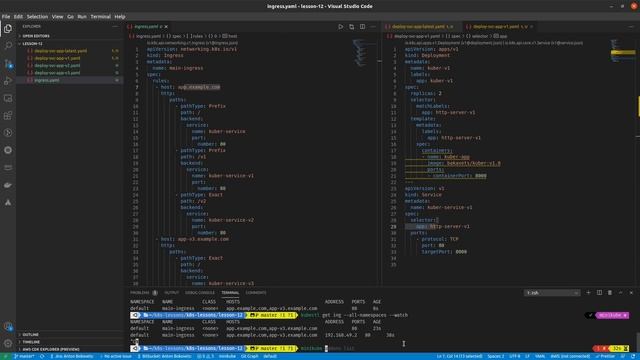
Task: Open the Search view in activity bar
Action: [x=8, y=46]
